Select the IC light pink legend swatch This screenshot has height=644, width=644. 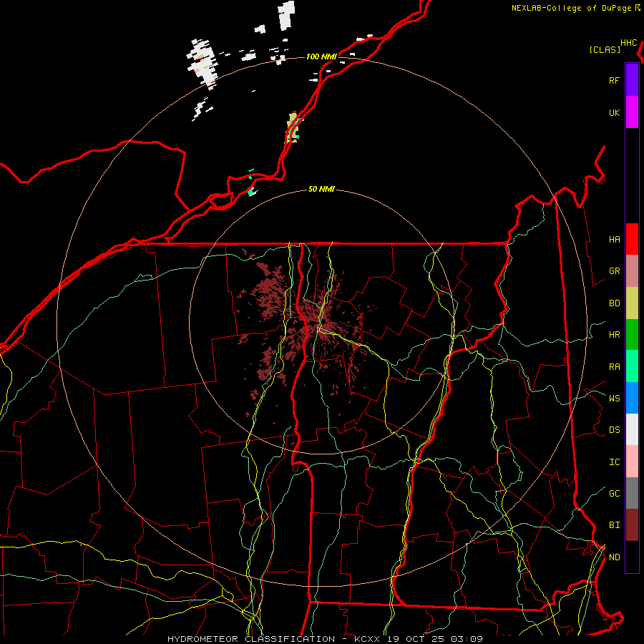(x=632, y=462)
